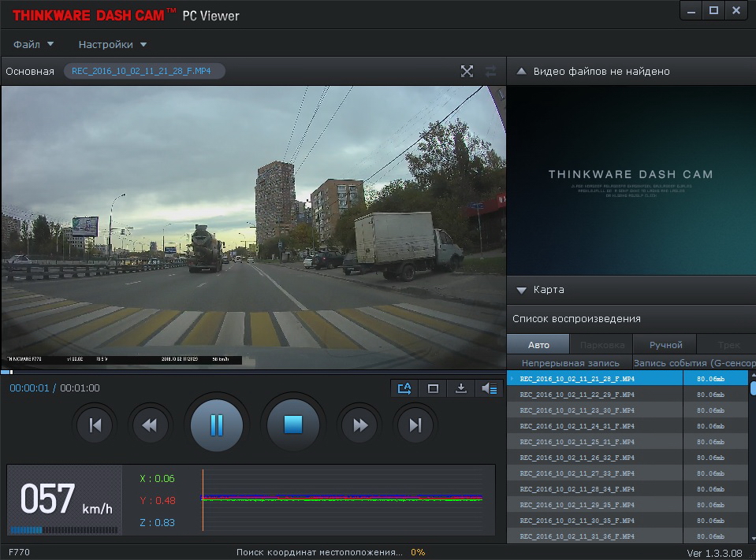Click the 00:00:01 / 00:01:00 timecode
This screenshot has height=560, width=756.
coord(54,388)
